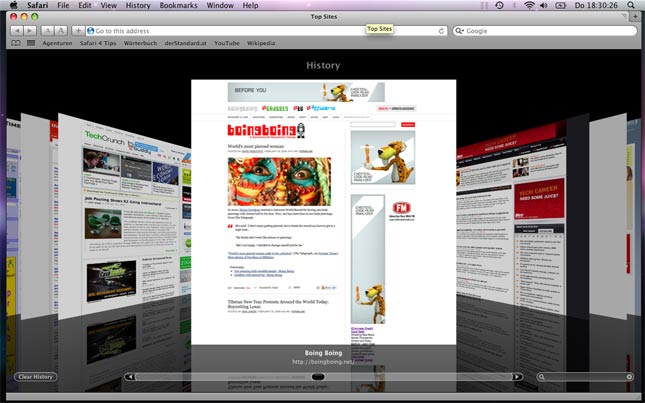645x403 pixels.
Task: Open the YouTube bookmark
Action: pos(227,43)
